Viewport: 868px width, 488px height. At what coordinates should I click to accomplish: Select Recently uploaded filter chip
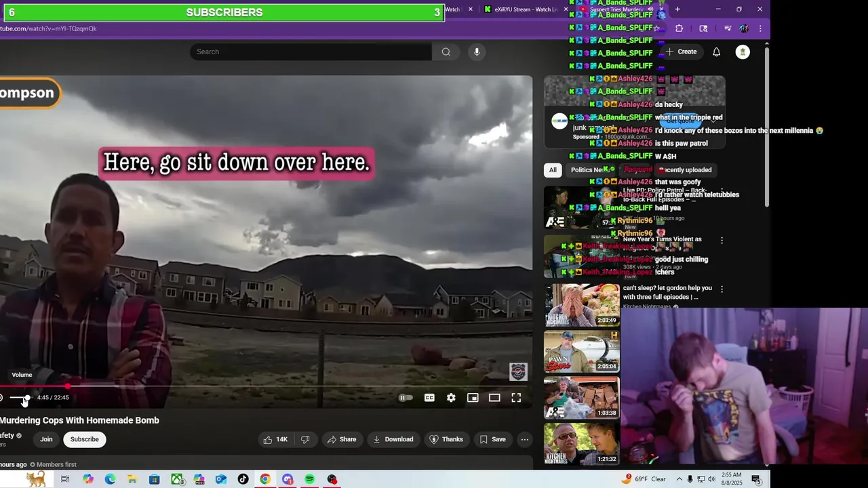[684, 170]
